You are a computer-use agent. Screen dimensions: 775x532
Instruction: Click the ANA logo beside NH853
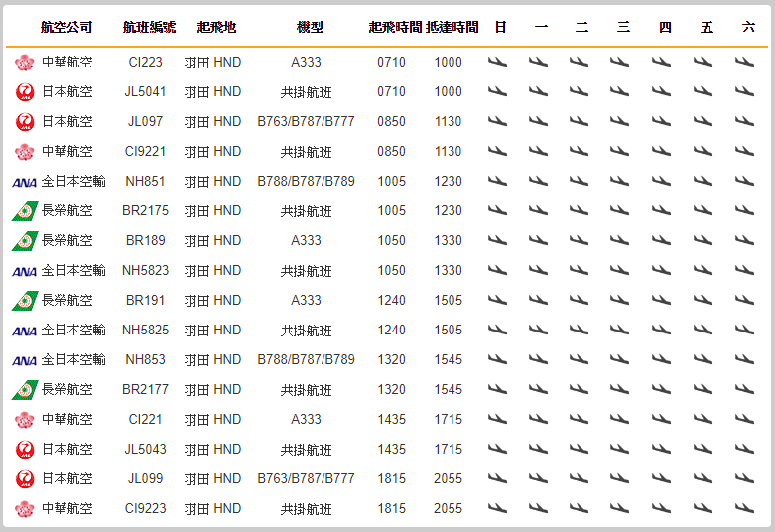24,361
